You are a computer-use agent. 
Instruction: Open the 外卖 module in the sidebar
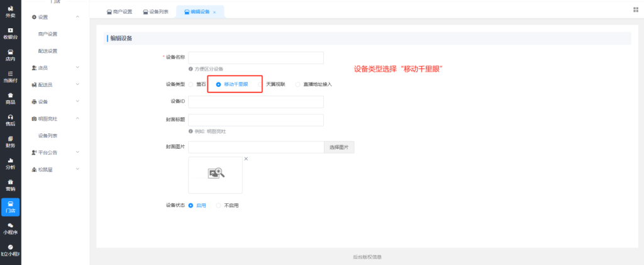coord(10,12)
